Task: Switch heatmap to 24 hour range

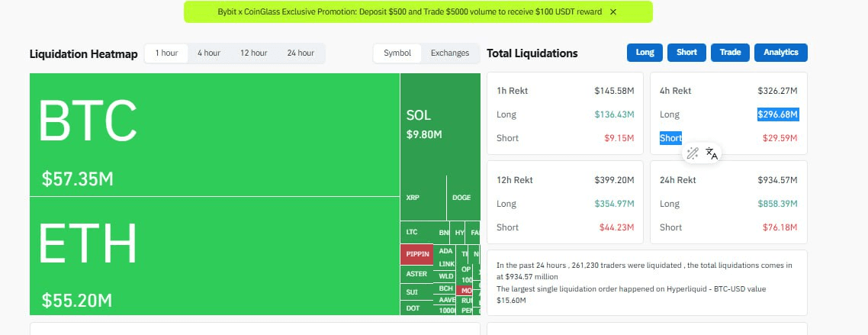Action: point(301,53)
